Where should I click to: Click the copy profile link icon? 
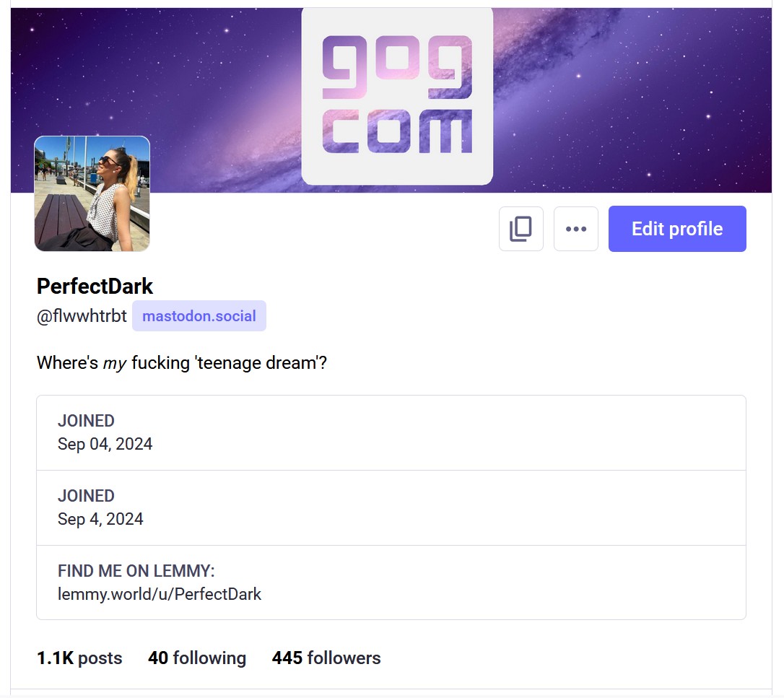point(521,229)
